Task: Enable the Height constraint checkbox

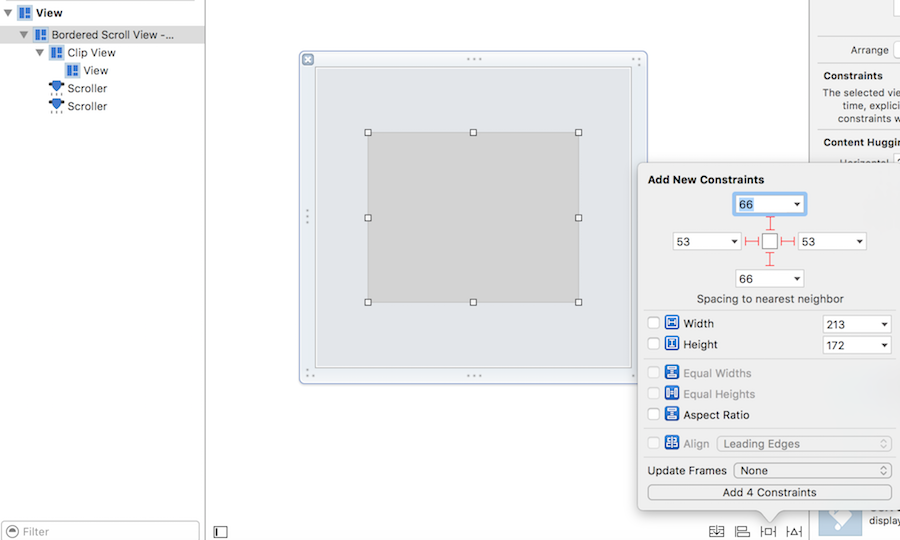Action: 654,344
